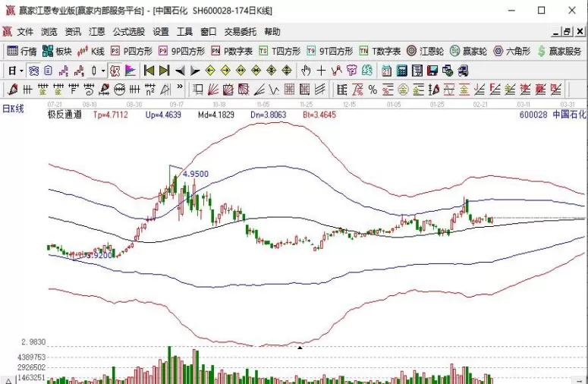The width and height of the screenshot is (588, 384).
Task: Click the floppy disk save icon
Action: [x=432, y=71]
